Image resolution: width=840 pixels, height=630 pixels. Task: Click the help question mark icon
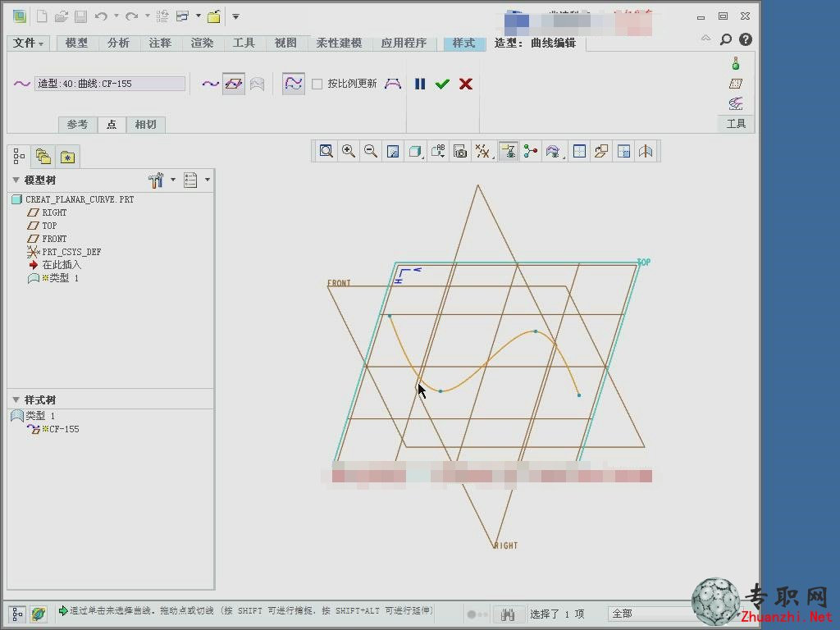[745, 39]
